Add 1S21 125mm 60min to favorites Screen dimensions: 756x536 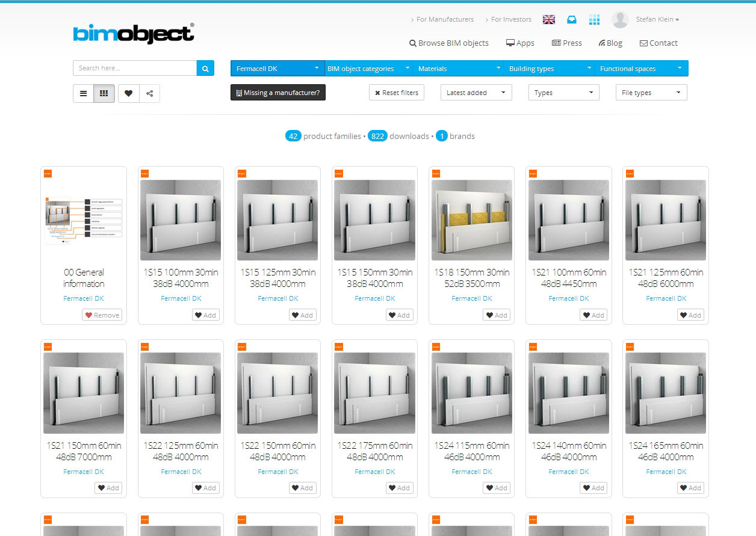[690, 315]
